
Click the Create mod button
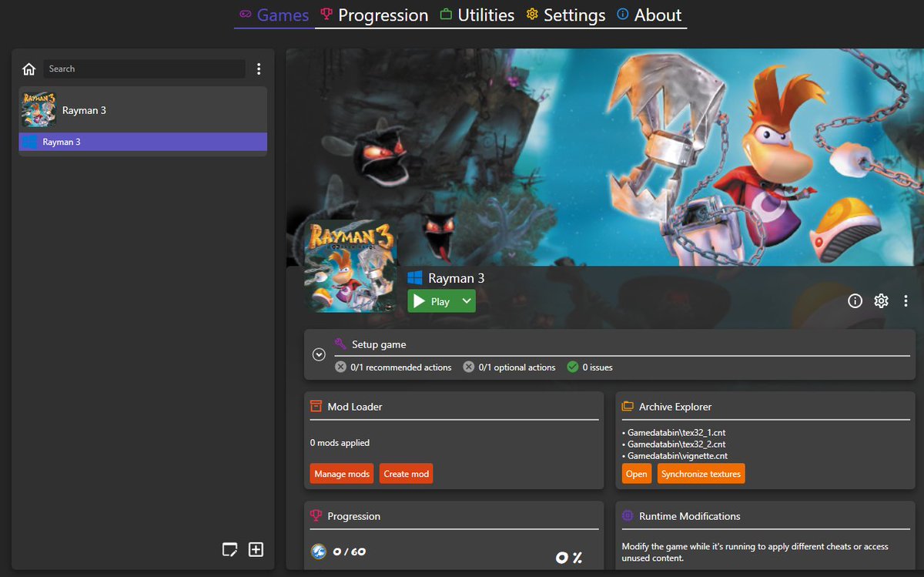pyautogui.click(x=406, y=474)
